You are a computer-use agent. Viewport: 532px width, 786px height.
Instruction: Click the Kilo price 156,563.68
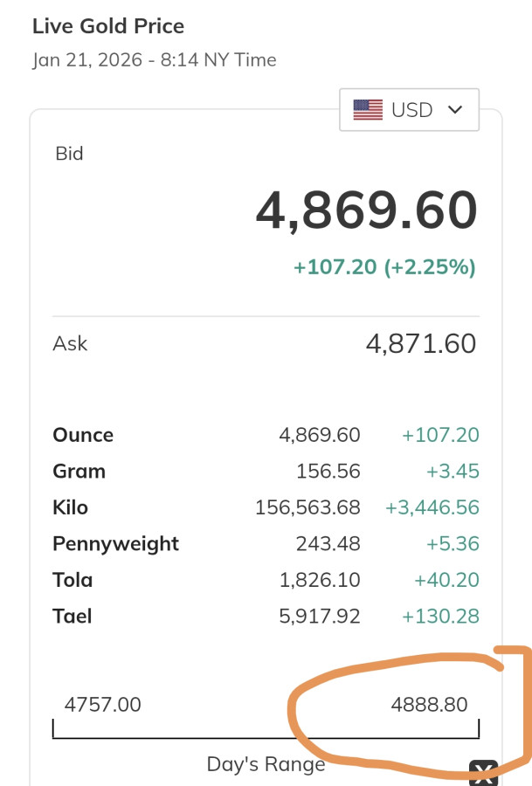coord(307,507)
